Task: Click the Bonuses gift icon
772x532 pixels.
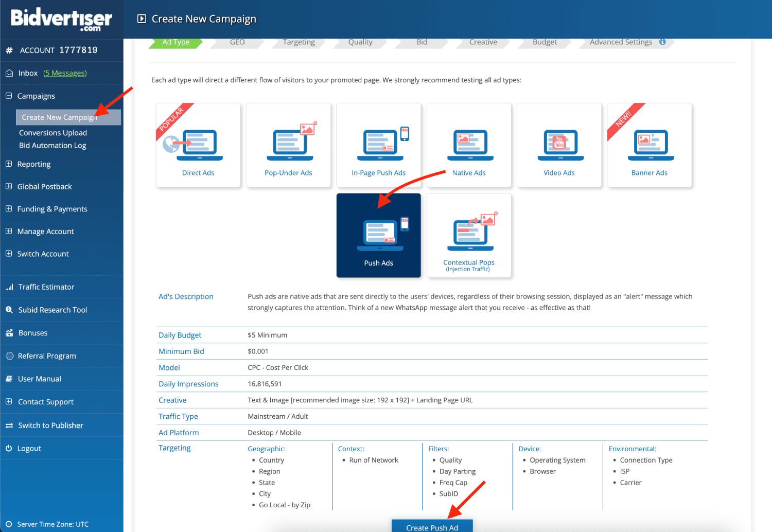Action: pos(9,333)
